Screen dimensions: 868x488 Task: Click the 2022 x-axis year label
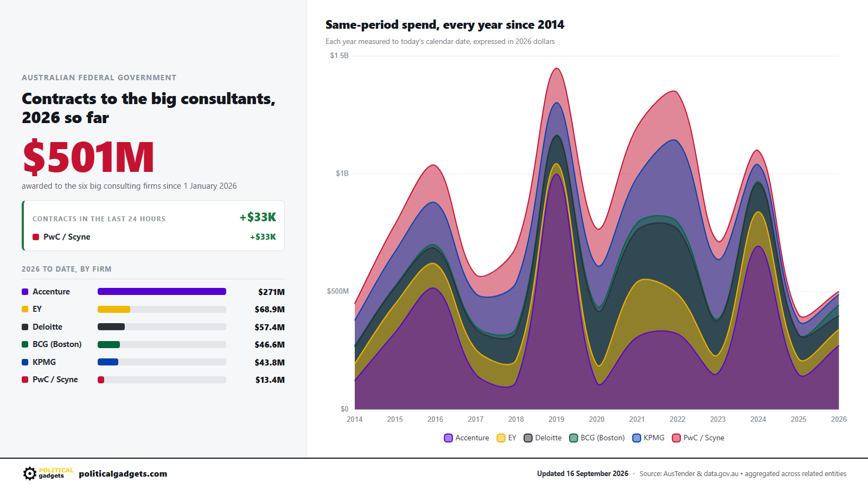pyautogui.click(x=677, y=419)
